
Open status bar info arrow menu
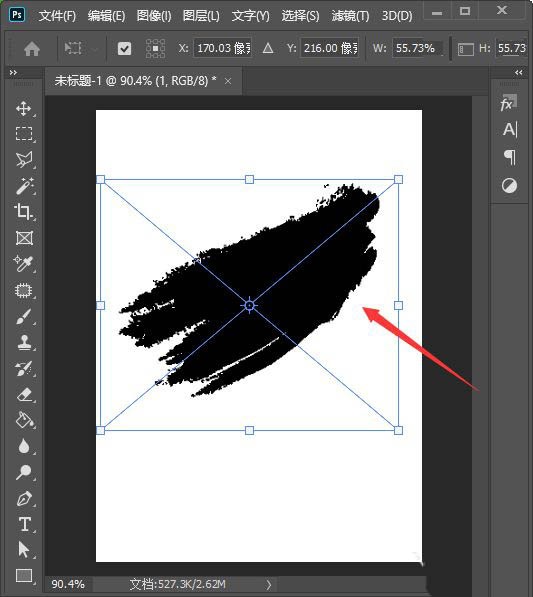click(269, 584)
